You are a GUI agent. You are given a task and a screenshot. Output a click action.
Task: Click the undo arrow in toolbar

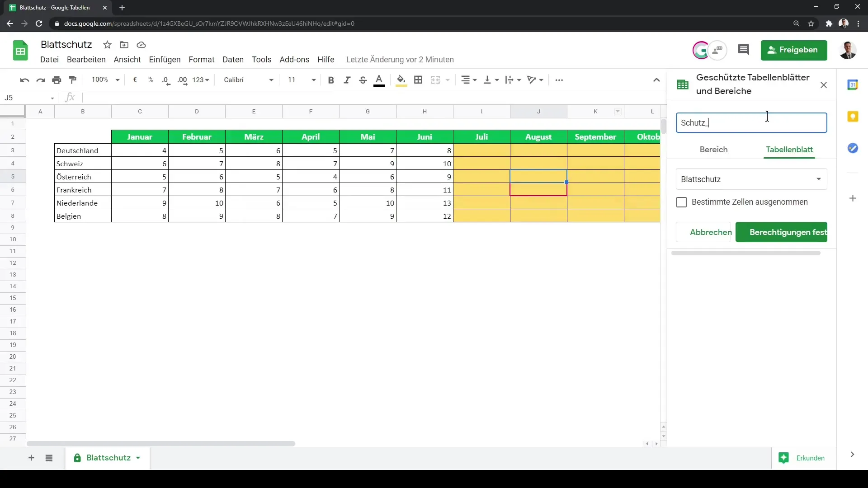tap(24, 80)
